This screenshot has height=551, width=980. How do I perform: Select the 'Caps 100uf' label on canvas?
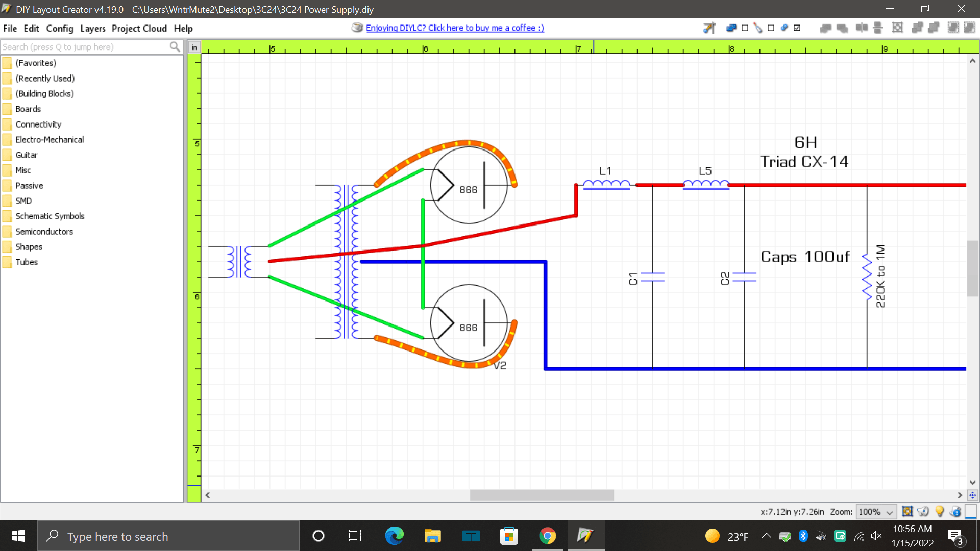805,257
